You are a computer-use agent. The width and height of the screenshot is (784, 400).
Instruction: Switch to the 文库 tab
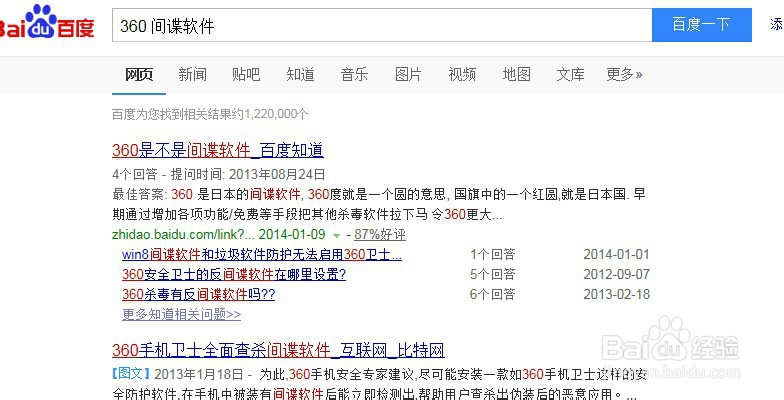[x=570, y=74]
